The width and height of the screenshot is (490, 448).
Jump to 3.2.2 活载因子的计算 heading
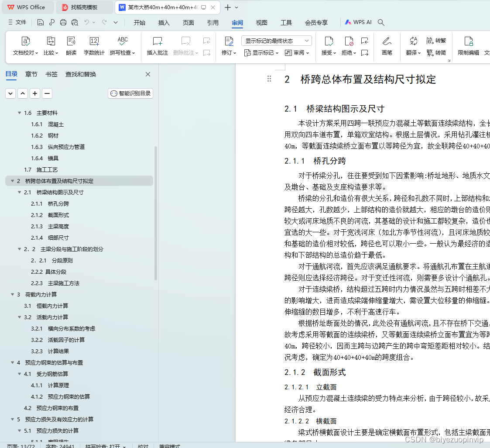coord(58,340)
